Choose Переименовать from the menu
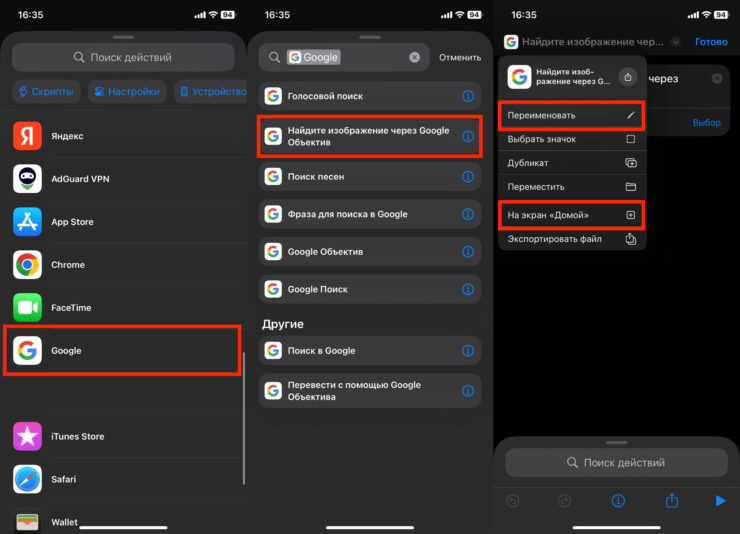 pyautogui.click(x=570, y=115)
